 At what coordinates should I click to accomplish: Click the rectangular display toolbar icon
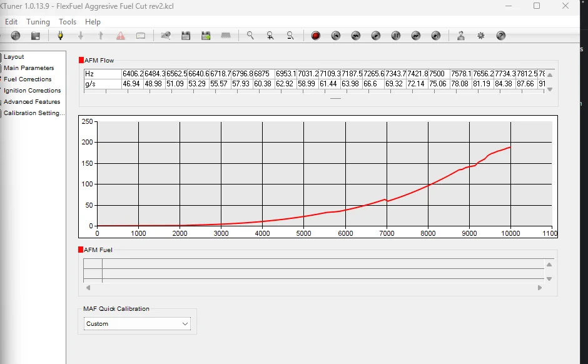coord(141,36)
